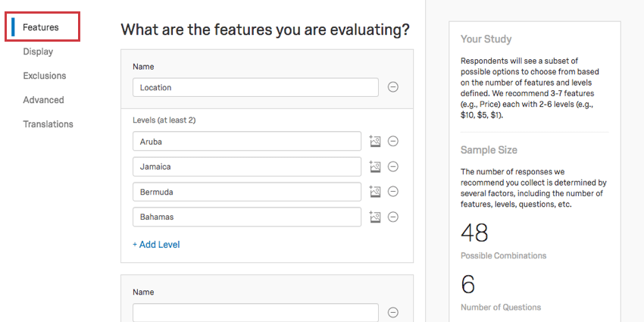Switch to the Display section
This screenshot has width=644, height=322.
(x=38, y=52)
